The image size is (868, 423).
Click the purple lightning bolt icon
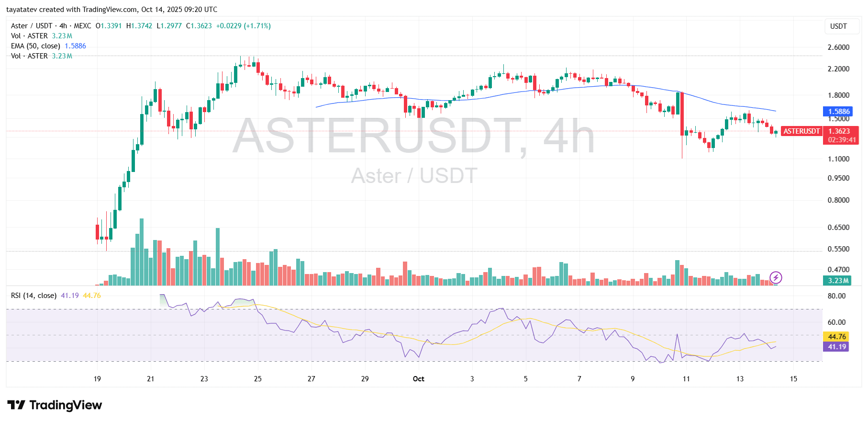point(776,277)
